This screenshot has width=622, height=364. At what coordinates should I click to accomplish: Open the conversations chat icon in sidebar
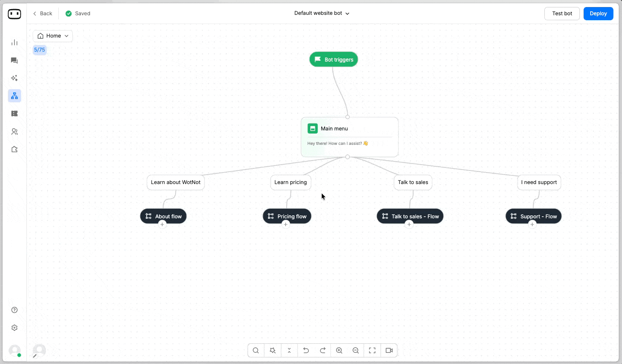pos(14,61)
